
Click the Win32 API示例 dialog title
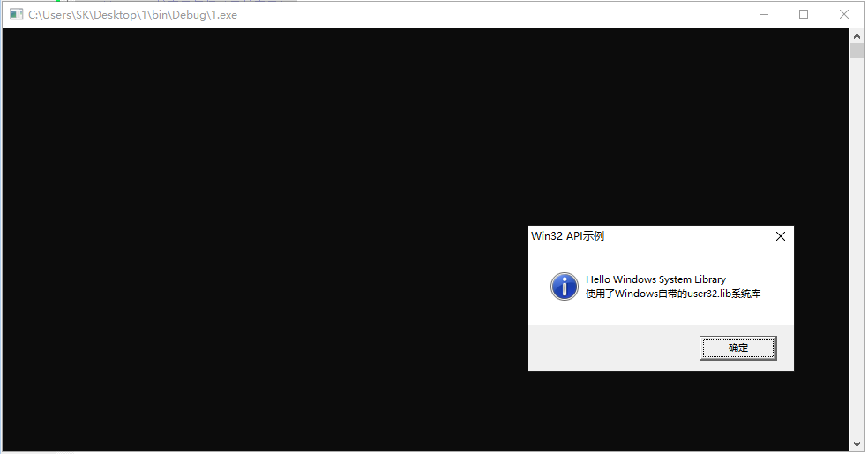click(x=567, y=236)
